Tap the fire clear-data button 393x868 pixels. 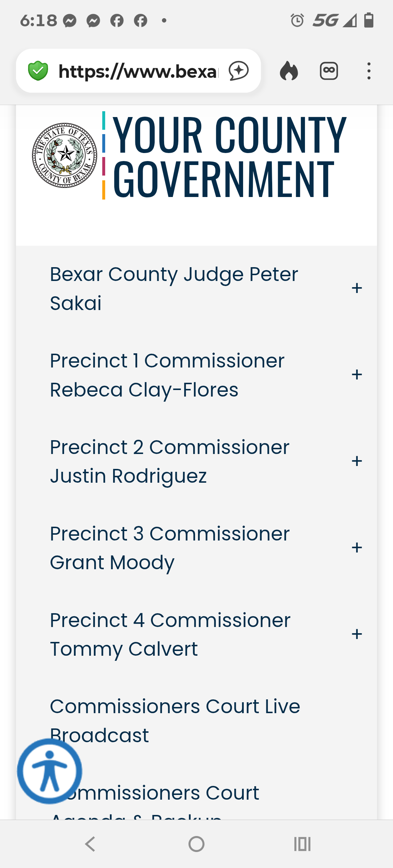(289, 71)
